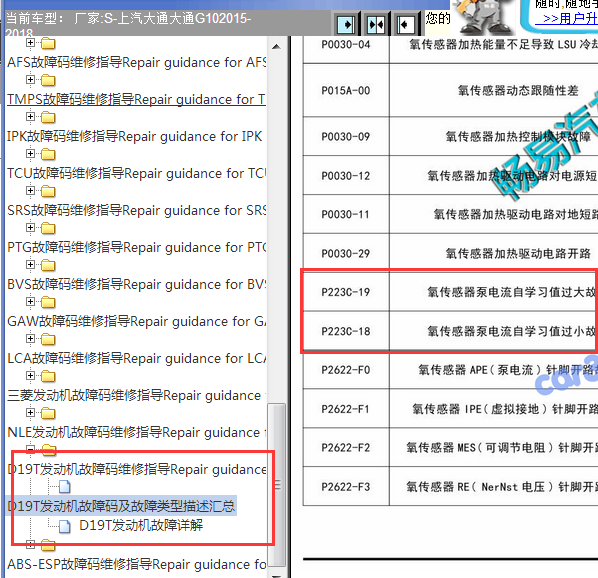Click the folder icon above PTG故障码维修指导
This screenshot has height=578, width=598.
click(x=48, y=228)
